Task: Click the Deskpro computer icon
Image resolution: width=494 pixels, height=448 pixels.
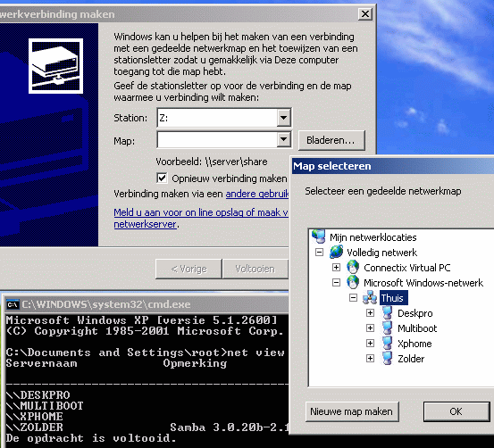Action: (x=387, y=313)
